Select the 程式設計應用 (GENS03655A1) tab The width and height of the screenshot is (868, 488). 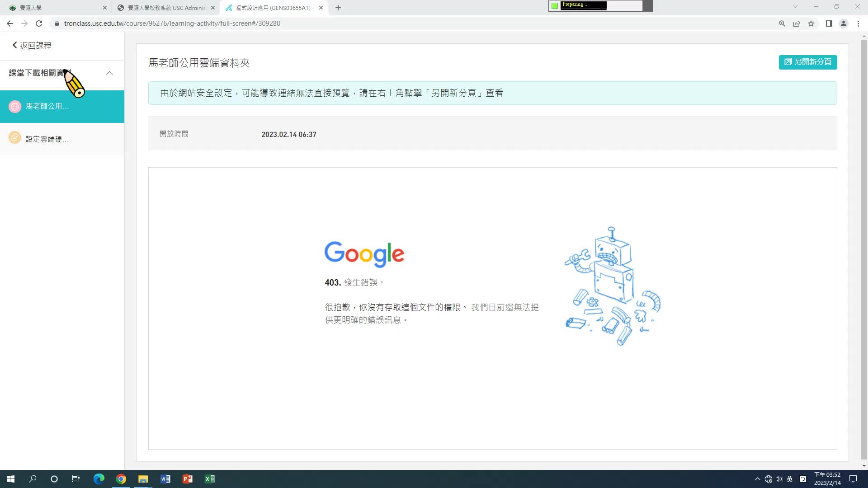point(274,8)
